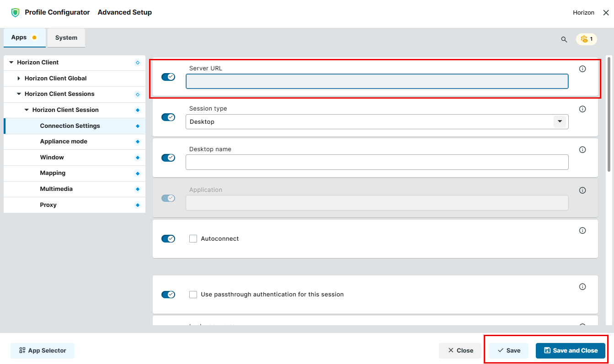The height and width of the screenshot is (364, 614).
Task: Toggle the Session type switch
Action: point(168,117)
